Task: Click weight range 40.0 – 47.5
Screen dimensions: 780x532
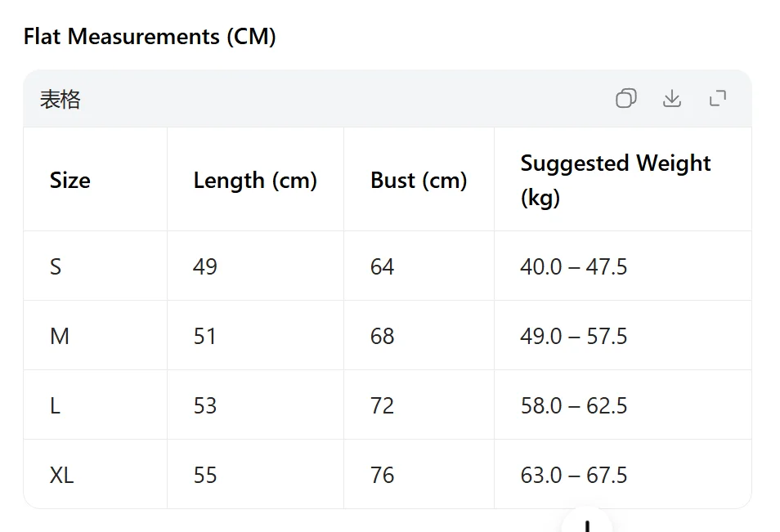Action: pyautogui.click(x=574, y=266)
